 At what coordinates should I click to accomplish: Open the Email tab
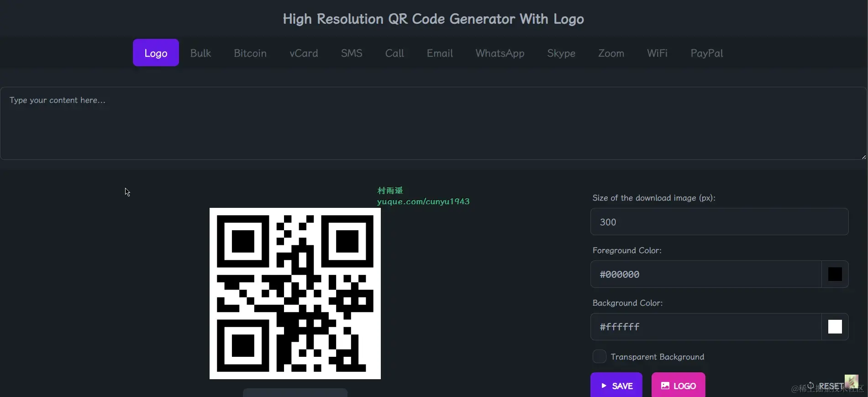point(440,53)
